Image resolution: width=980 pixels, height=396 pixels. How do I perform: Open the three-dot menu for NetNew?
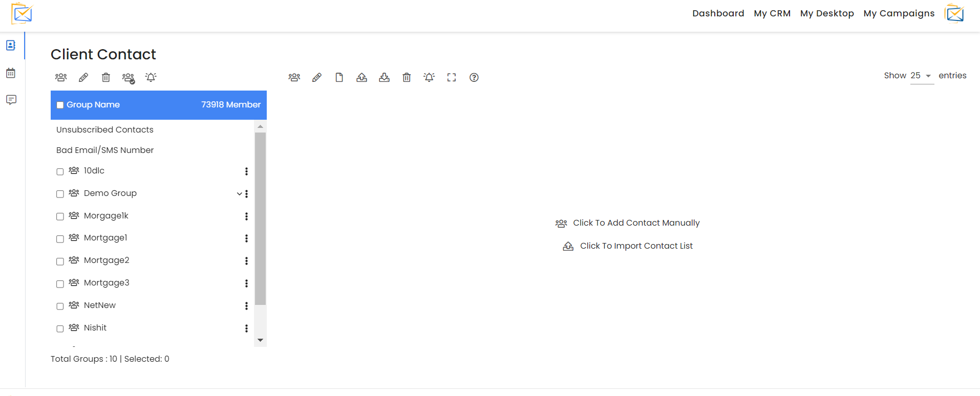pyautogui.click(x=246, y=306)
